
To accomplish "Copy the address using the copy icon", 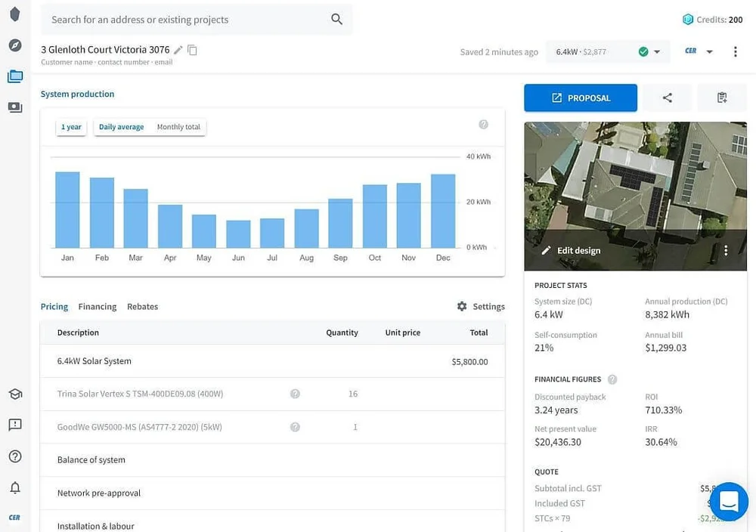I will coord(193,48).
